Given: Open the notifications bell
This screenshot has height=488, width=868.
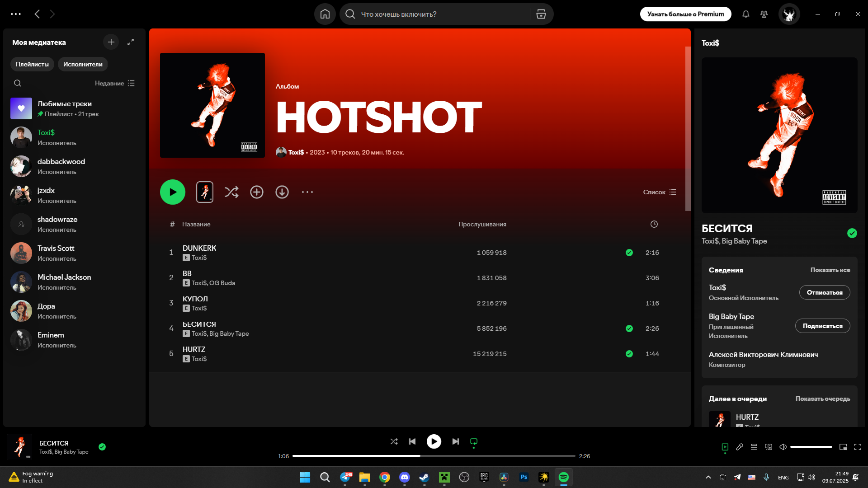Looking at the screenshot, I should coord(746,14).
